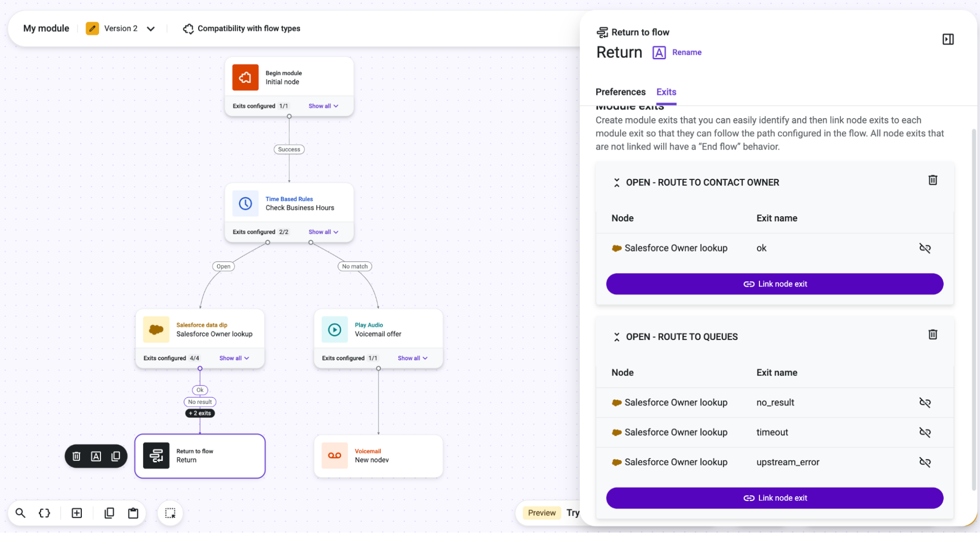This screenshot has width=980, height=533.
Task: Click Link node exit under Route to Queues
Action: [x=774, y=498]
